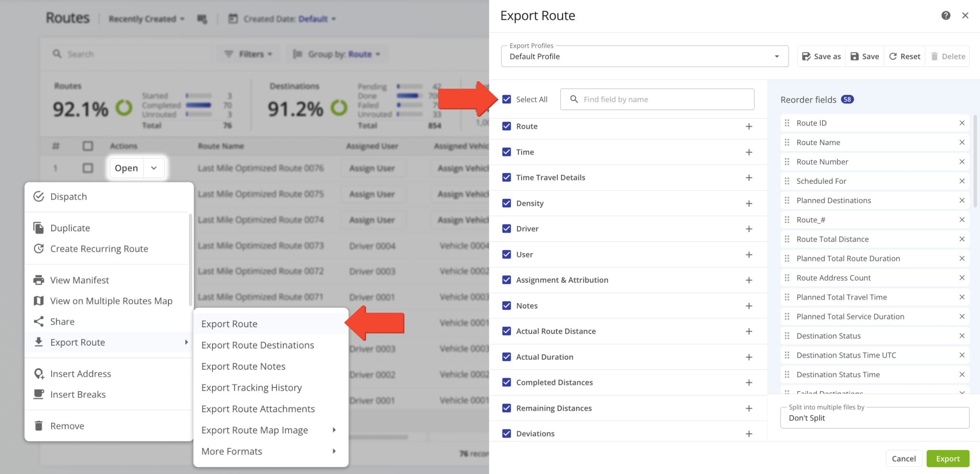
Task: Select Export Route Destinations menu item
Action: 257,345
